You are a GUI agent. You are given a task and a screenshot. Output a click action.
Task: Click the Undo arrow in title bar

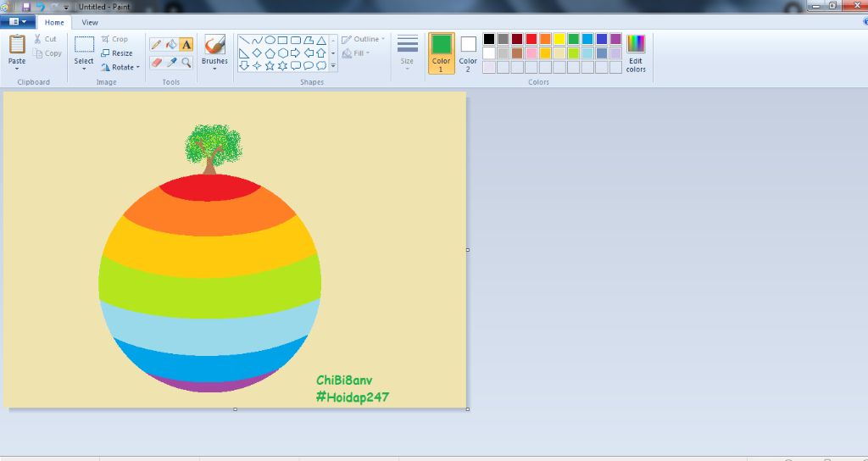[41, 7]
